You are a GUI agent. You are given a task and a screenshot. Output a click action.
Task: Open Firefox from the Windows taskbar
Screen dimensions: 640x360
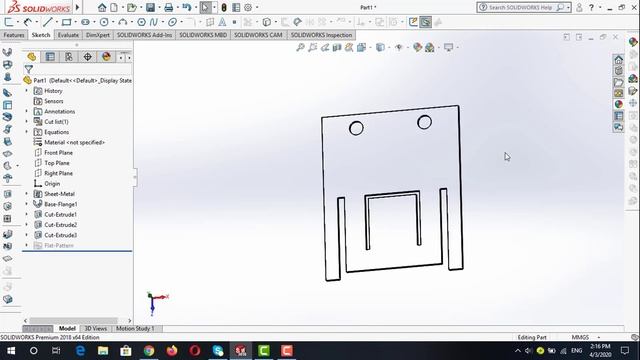coord(172,351)
